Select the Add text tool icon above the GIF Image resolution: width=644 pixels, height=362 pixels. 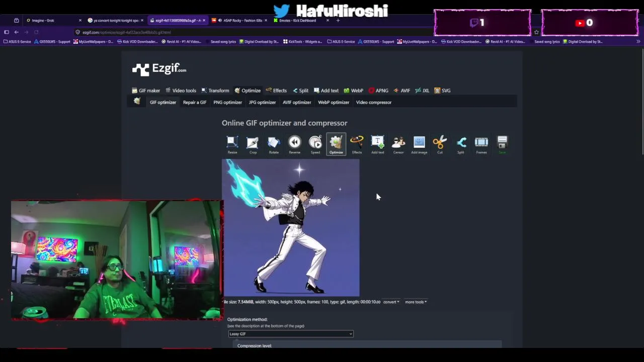tap(377, 144)
